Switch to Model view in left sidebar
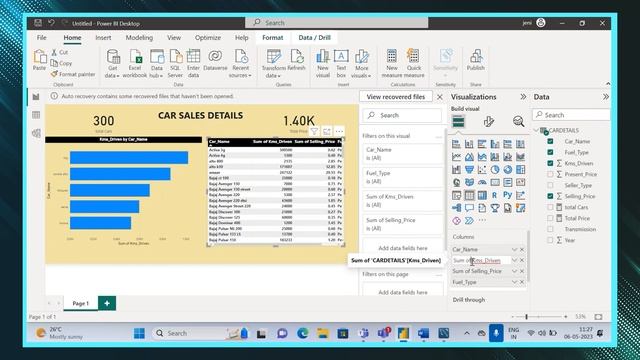 click(x=36, y=133)
